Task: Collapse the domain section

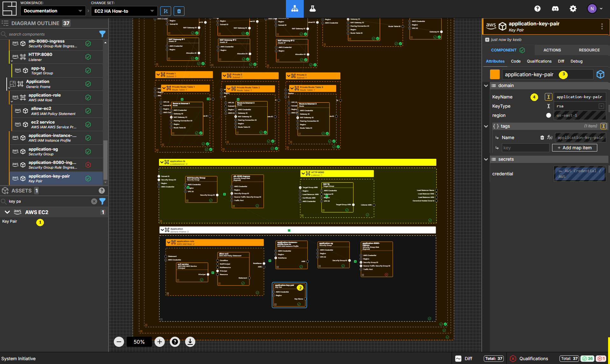Action: pyautogui.click(x=486, y=85)
